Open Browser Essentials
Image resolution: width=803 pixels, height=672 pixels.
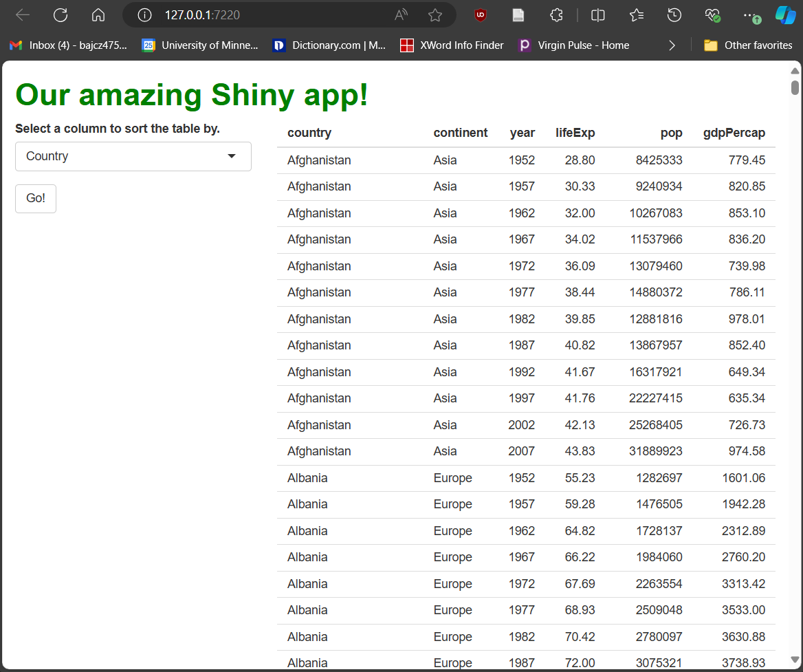point(712,14)
